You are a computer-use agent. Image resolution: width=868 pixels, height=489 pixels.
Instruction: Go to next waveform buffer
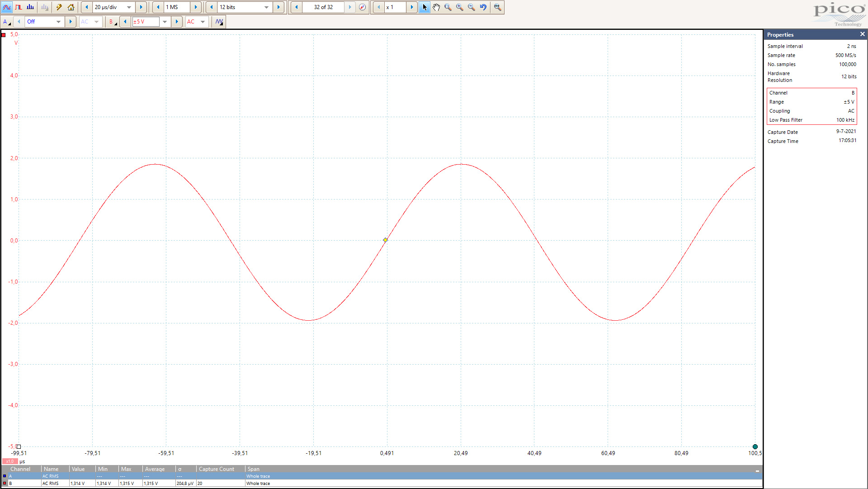coord(350,7)
